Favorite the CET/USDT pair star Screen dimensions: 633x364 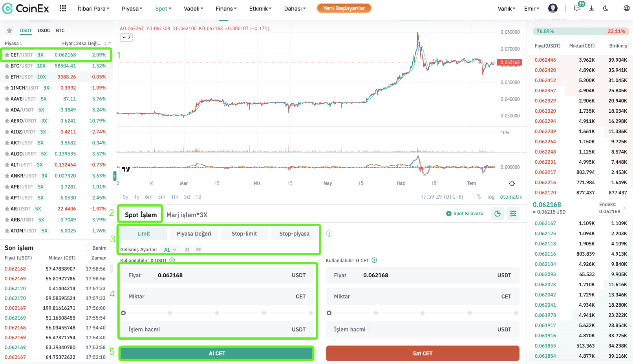tap(7, 55)
